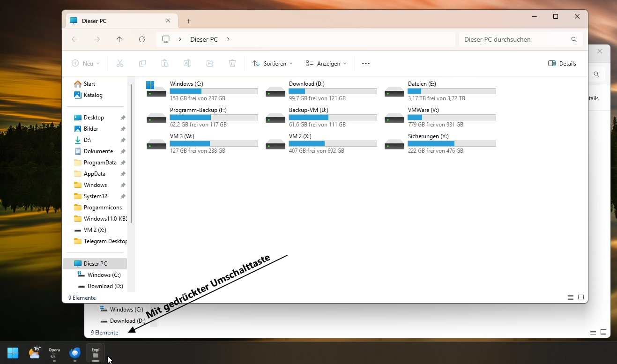Screen dimensions: 617x364
Task: Close the Dieser PC tab
Action: click(x=168, y=21)
